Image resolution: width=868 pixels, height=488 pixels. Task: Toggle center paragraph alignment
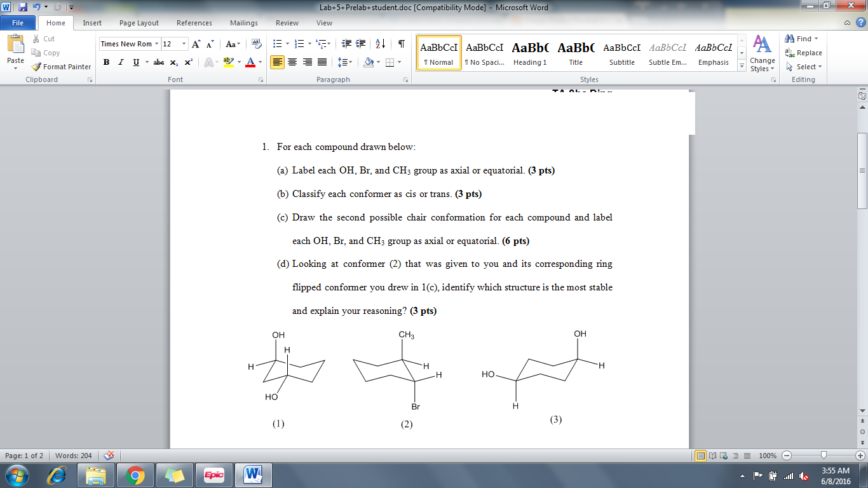point(292,62)
